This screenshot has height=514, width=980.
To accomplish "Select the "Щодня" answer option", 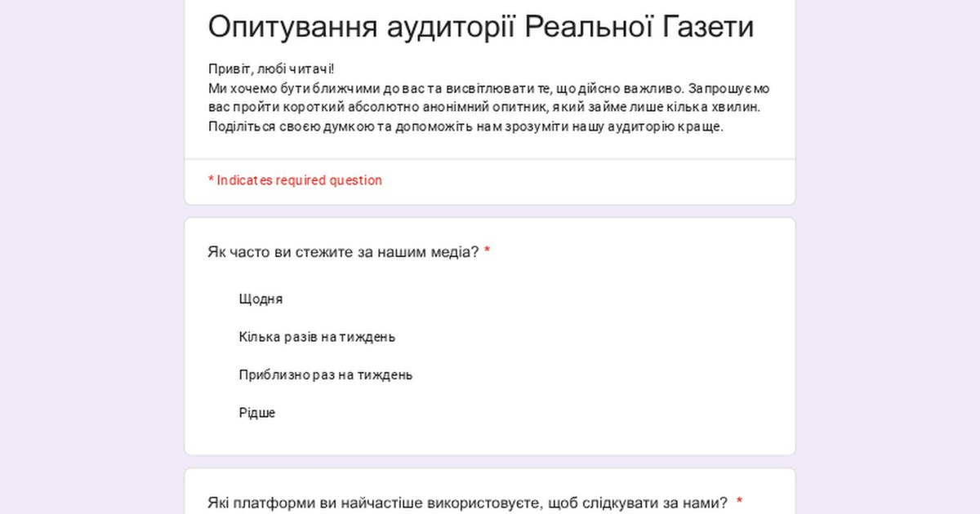I will pos(261,299).
